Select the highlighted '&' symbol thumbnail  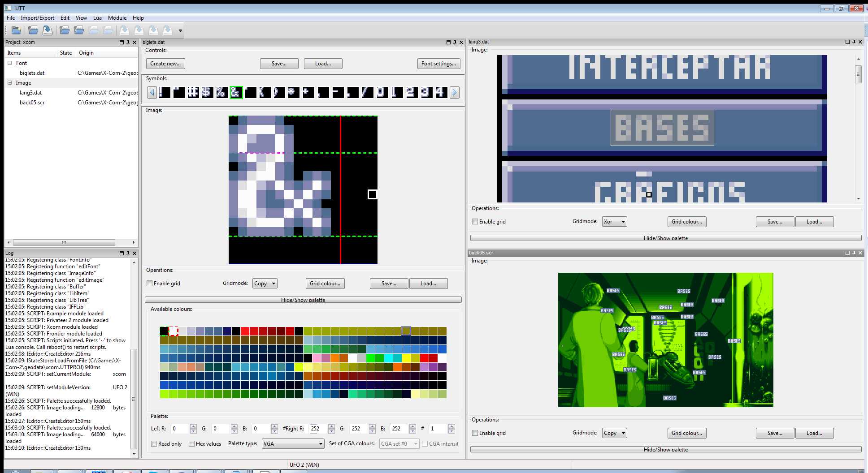tap(236, 92)
